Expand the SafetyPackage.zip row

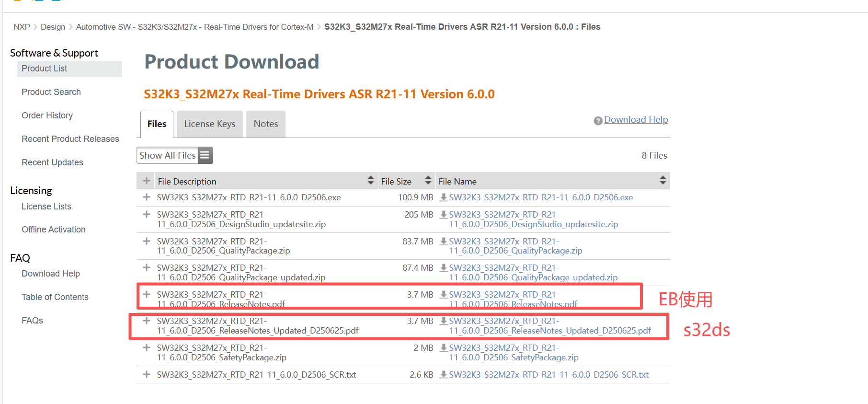(x=147, y=347)
